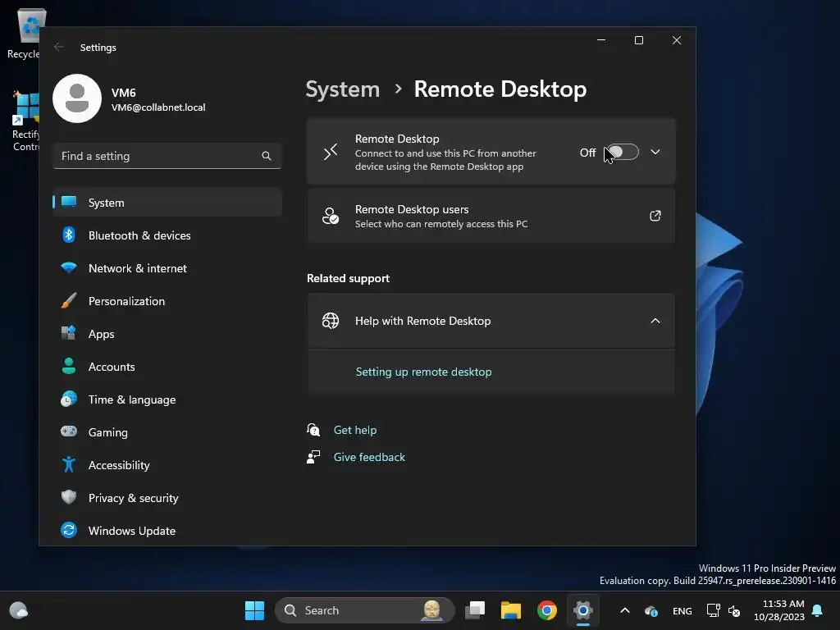Select the Recycle Bin on the desktop
Viewport: 840px width, 630px height.
pyautogui.click(x=25, y=34)
